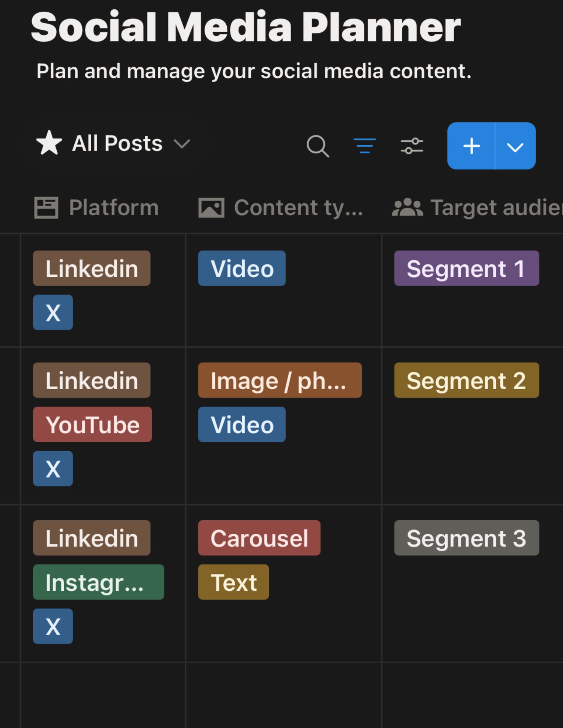Screen dimensions: 563x728
Task: Click the Segment 1 tag
Action: [x=467, y=269]
